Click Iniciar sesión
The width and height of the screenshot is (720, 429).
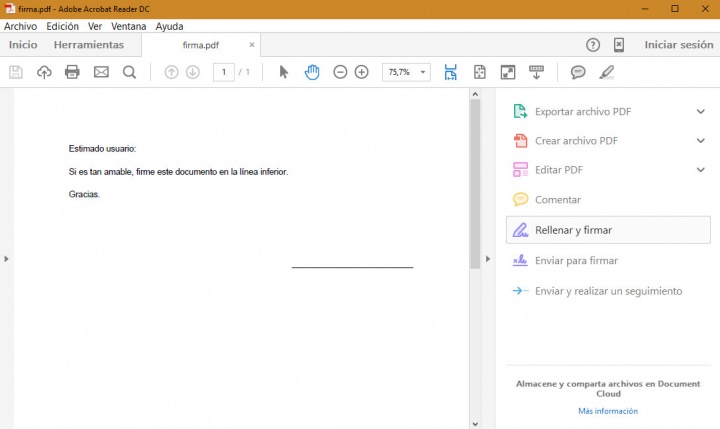[679, 45]
